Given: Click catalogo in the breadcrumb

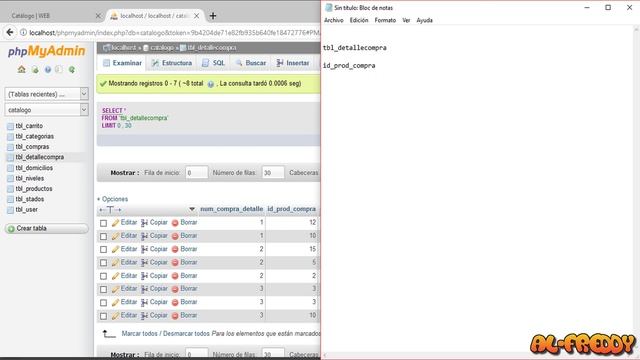Looking at the screenshot, I should [162, 48].
